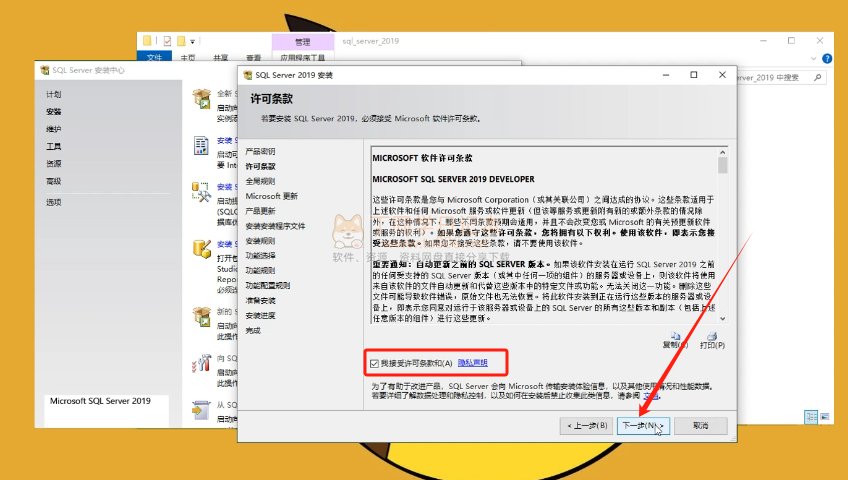
Task: Select 工具 in Installation Center sidebar
Action: [x=54, y=146]
